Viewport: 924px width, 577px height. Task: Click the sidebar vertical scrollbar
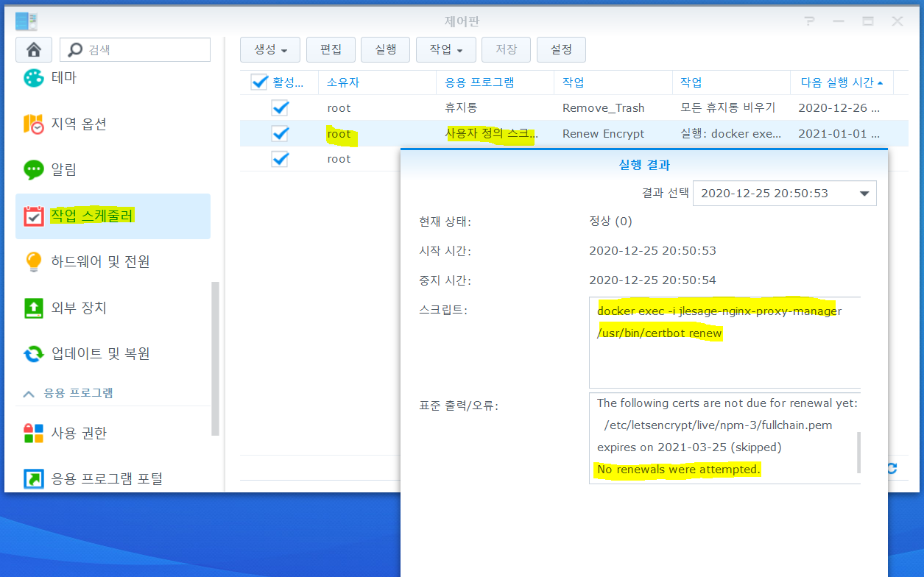click(x=216, y=359)
